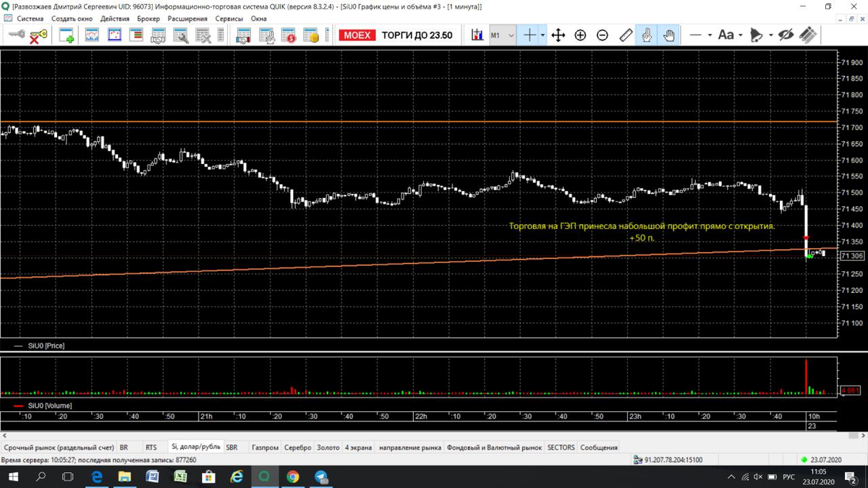Click the candlestick chart type icon
This screenshot has width=868, height=488.
click(x=477, y=35)
